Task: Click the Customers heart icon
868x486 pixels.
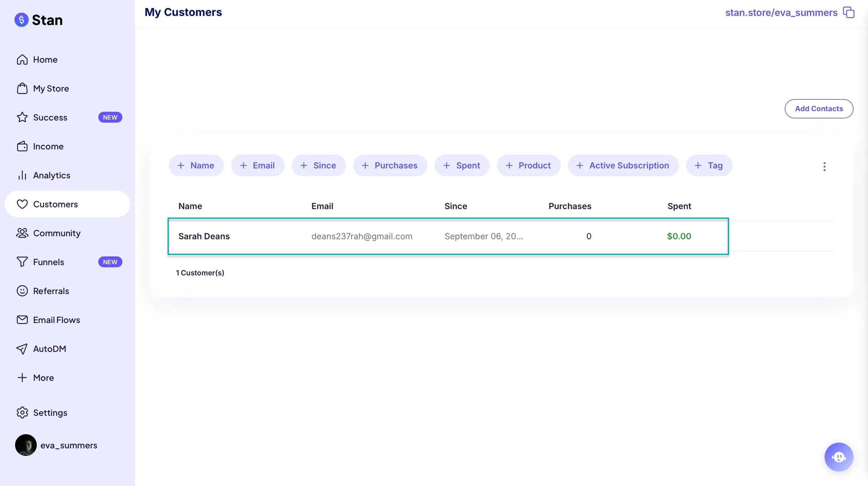Action: point(22,204)
